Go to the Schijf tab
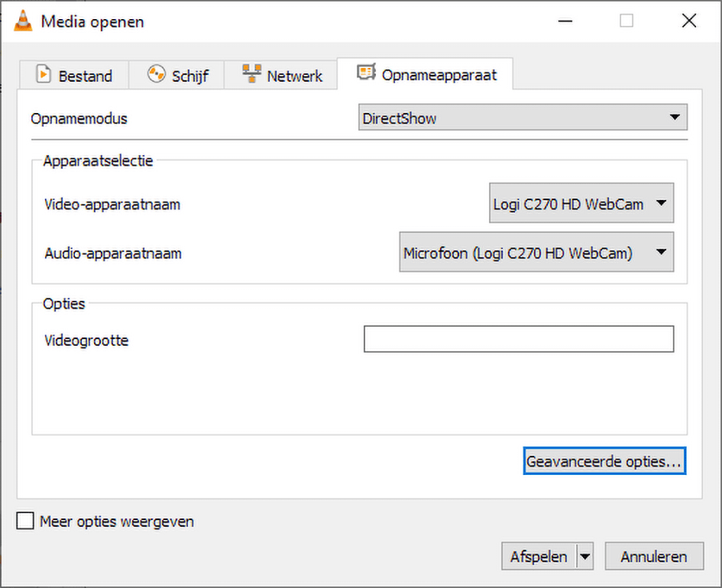This screenshot has height=588, width=722. (180, 76)
